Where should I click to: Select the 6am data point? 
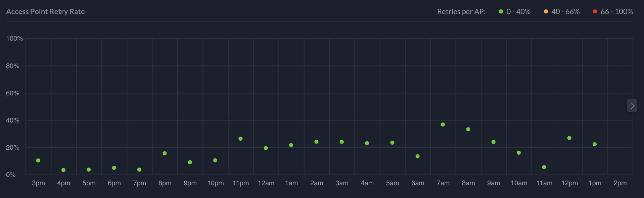(417, 156)
